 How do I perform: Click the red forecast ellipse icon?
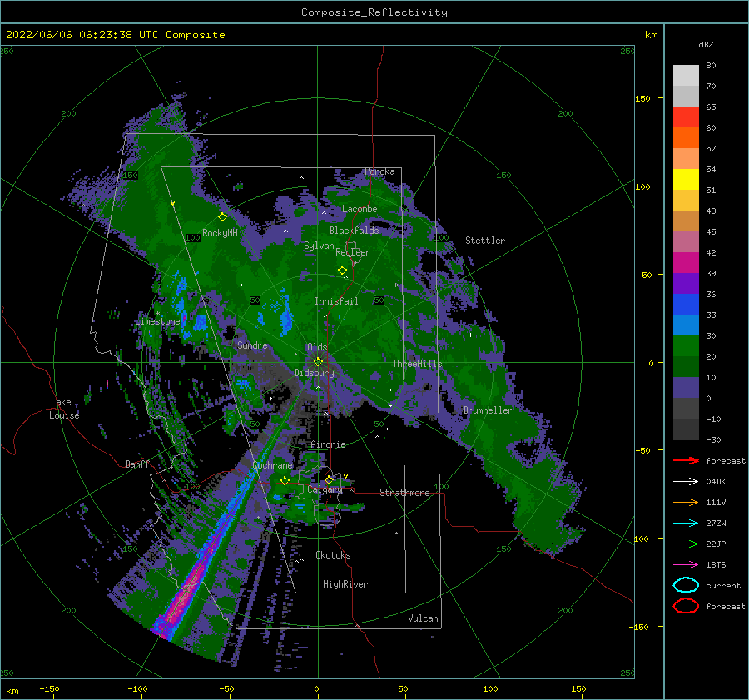tap(686, 606)
